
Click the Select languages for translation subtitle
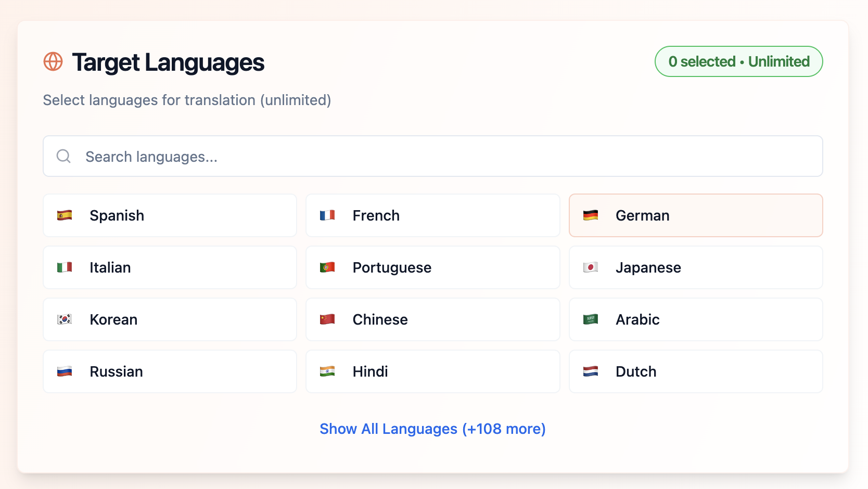click(x=187, y=100)
